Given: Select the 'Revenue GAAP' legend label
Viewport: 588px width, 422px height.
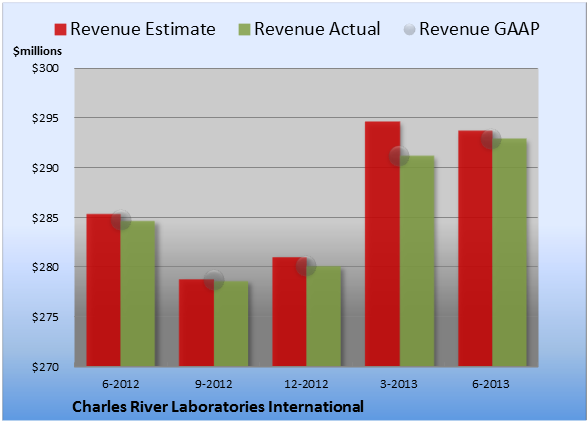Looking at the screenshot, I should pos(479,29).
